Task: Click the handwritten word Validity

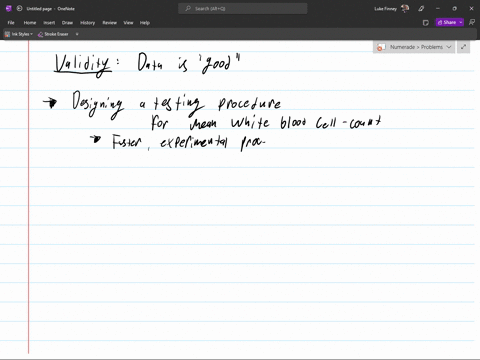Action: 82,65
